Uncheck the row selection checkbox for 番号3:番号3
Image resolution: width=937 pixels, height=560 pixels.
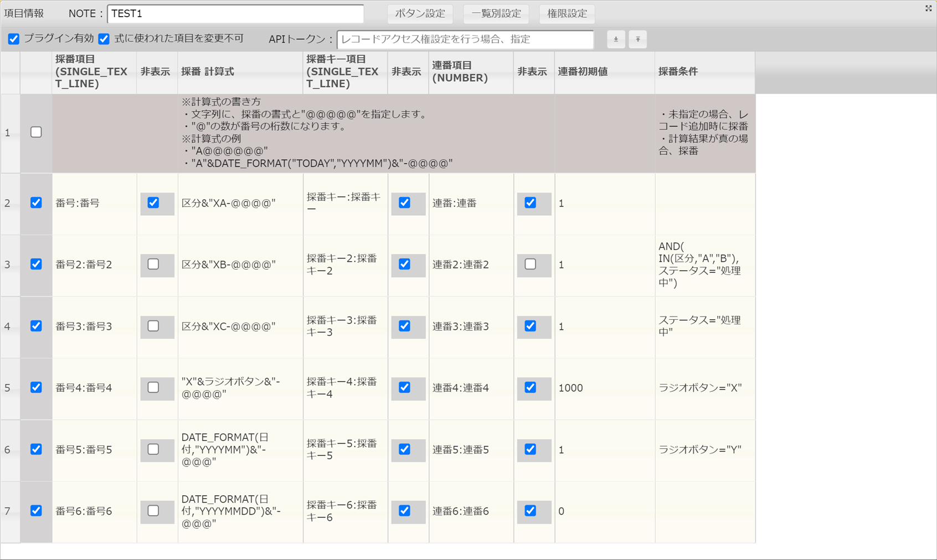click(x=36, y=326)
